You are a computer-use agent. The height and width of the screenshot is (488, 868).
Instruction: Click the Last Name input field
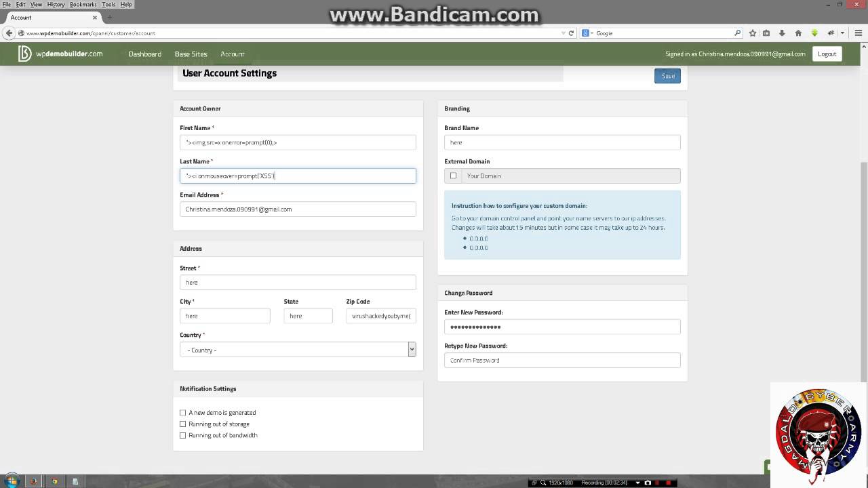pos(298,176)
